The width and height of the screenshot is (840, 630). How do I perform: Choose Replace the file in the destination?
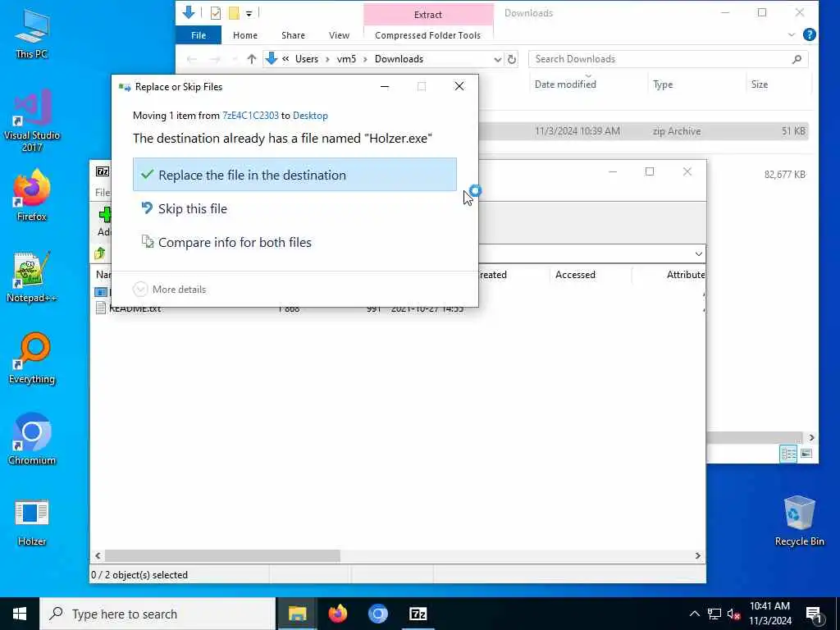click(294, 175)
